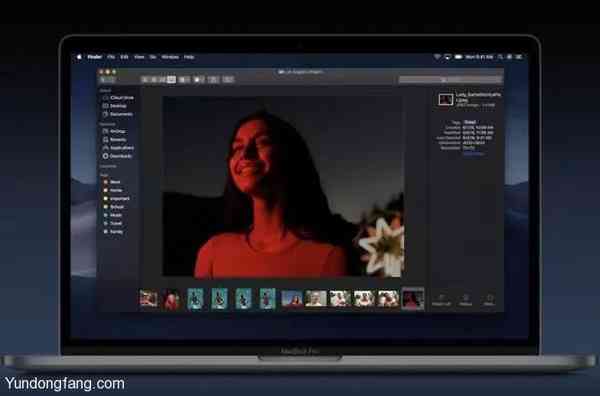Open Notification Center from the menu bar

coord(519,57)
